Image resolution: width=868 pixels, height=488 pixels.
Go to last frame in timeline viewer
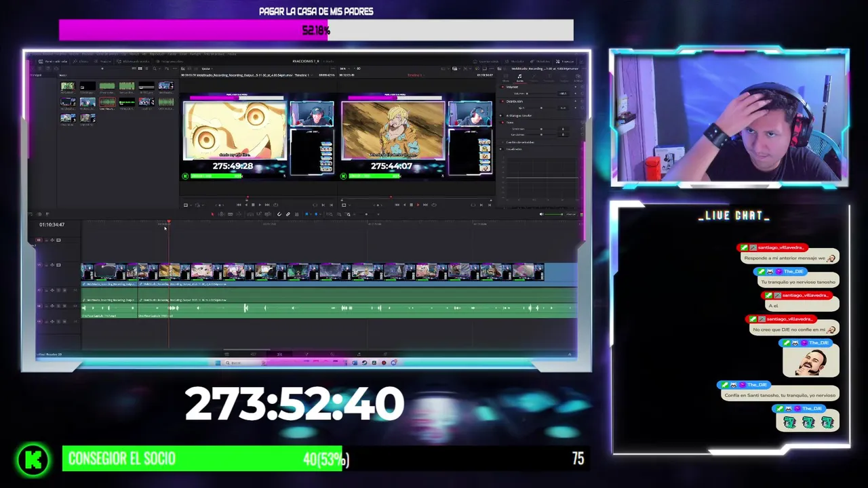(425, 205)
